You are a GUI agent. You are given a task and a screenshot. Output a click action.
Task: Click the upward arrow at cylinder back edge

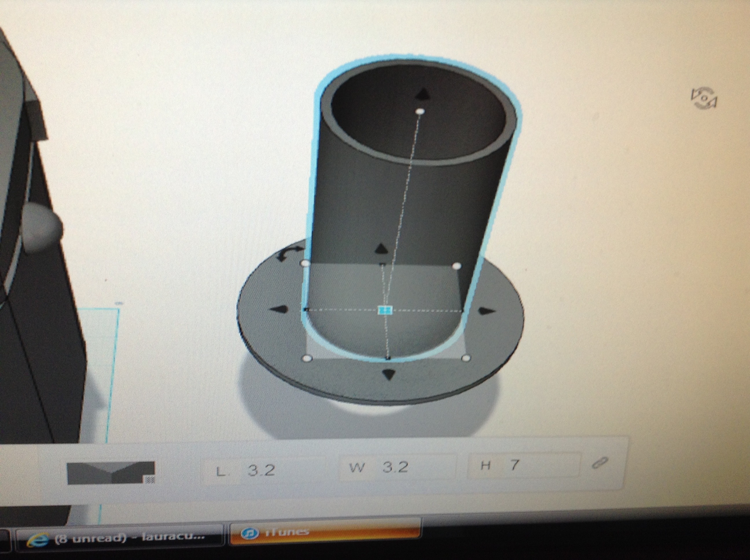tap(382, 248)
